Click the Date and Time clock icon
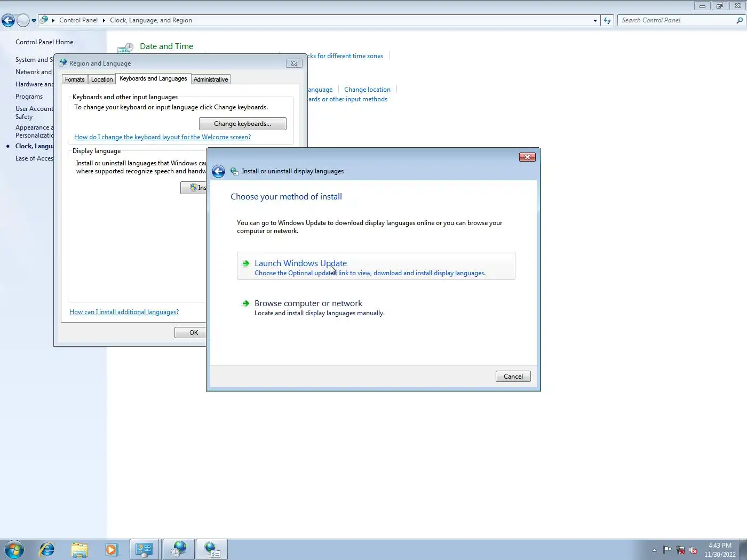The height and width of the screenshot is (560, 747). point(125,48)
